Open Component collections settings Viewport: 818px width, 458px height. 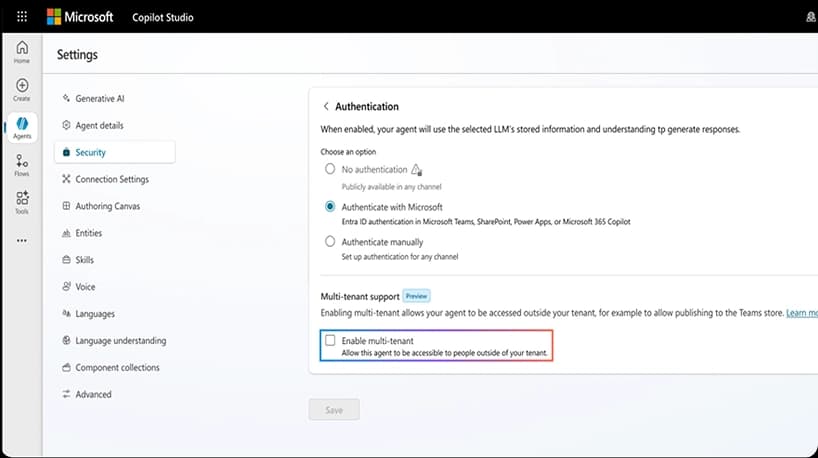pyautogui.click(x=115, y=367)
